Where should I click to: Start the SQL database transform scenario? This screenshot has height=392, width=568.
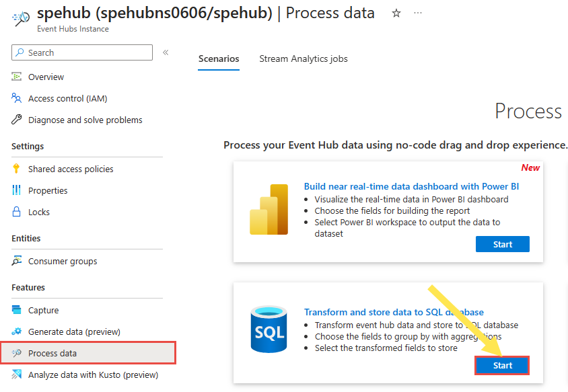(x=503, y=366)
